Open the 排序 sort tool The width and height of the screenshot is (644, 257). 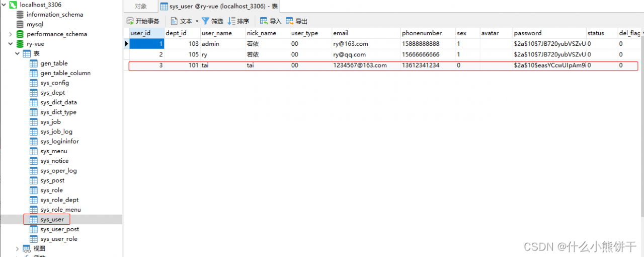point(238,21)
